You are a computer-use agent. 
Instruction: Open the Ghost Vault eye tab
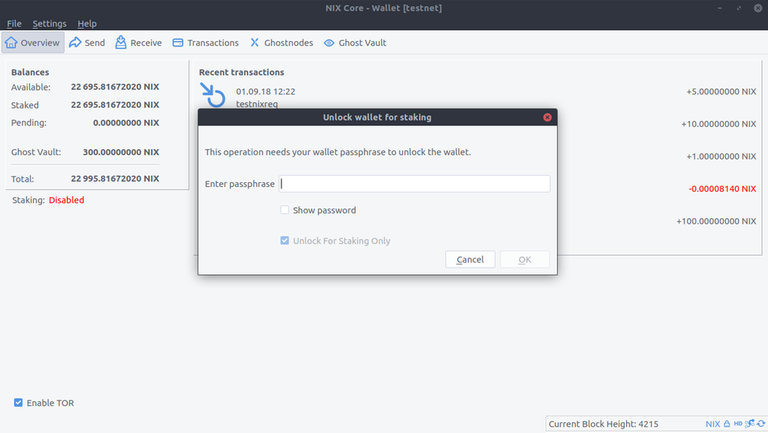(355, 43)
